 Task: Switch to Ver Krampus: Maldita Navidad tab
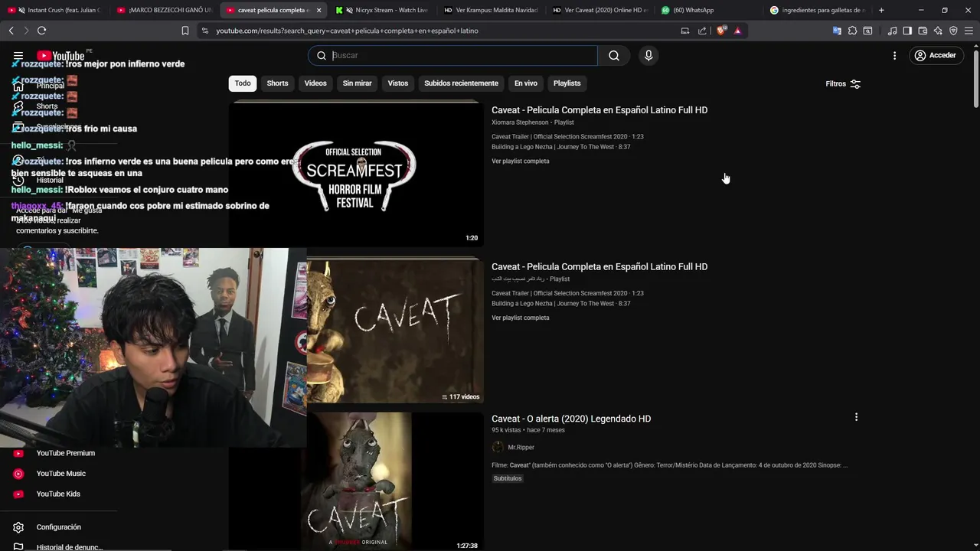(x=492, y=10)
